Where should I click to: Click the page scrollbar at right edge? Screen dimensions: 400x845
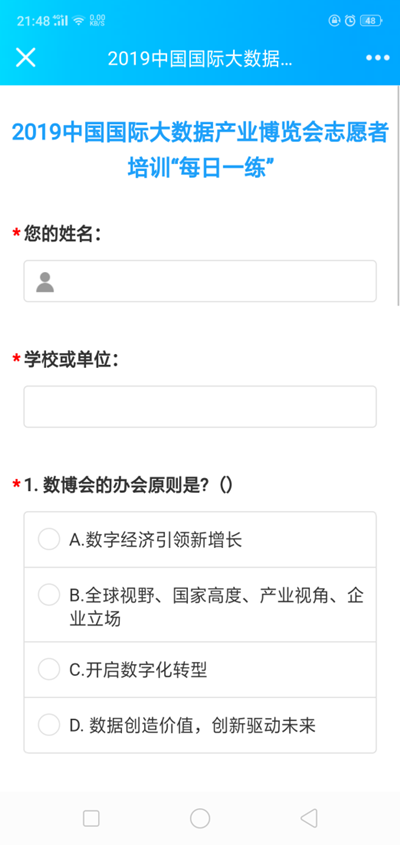[x=398, y=197]
